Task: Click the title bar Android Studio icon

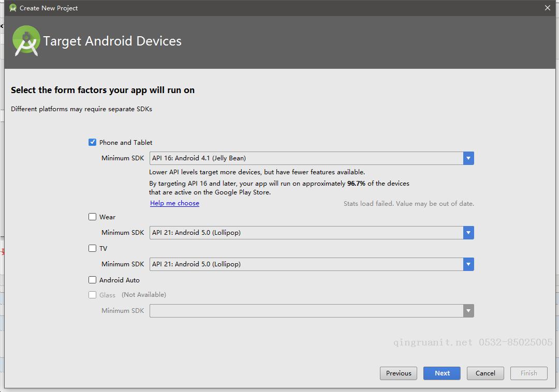Action: [x=13, y=8]
